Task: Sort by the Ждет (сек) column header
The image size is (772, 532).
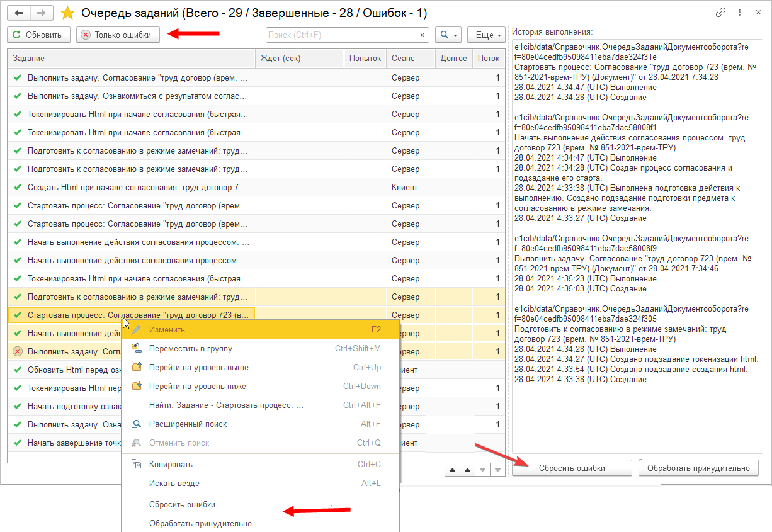Action: 299,59
